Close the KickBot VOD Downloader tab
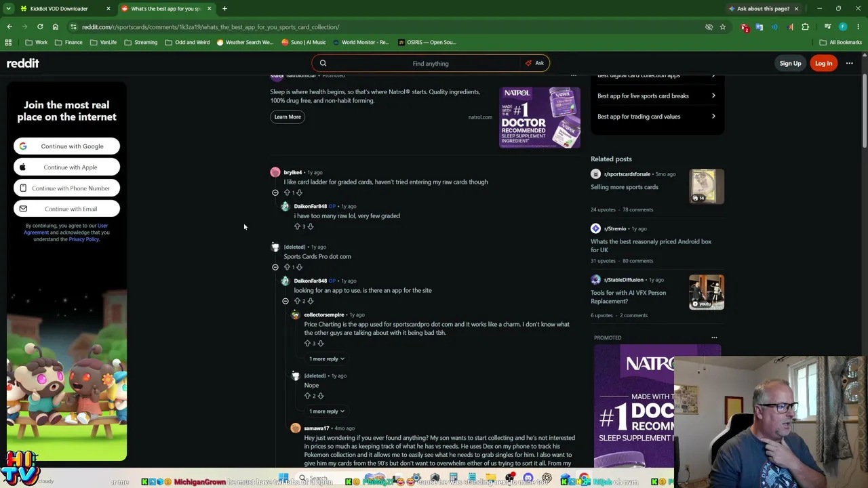Screen dimensions: 868x488 click(x=108, y=9)
